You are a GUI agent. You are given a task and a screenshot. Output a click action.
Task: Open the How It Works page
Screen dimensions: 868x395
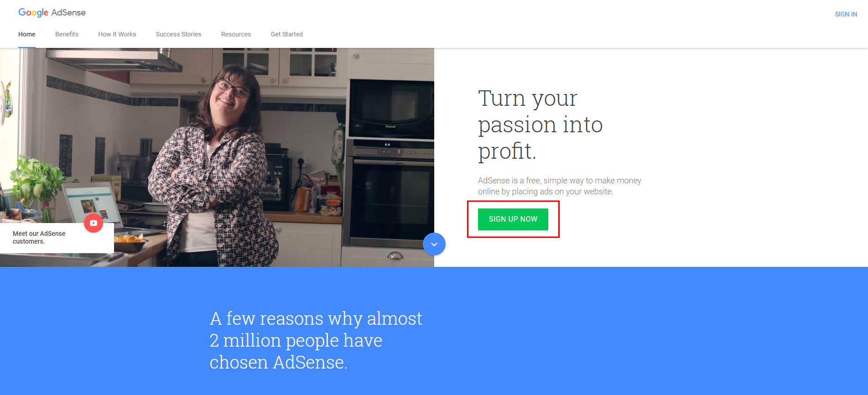[117, 34]
